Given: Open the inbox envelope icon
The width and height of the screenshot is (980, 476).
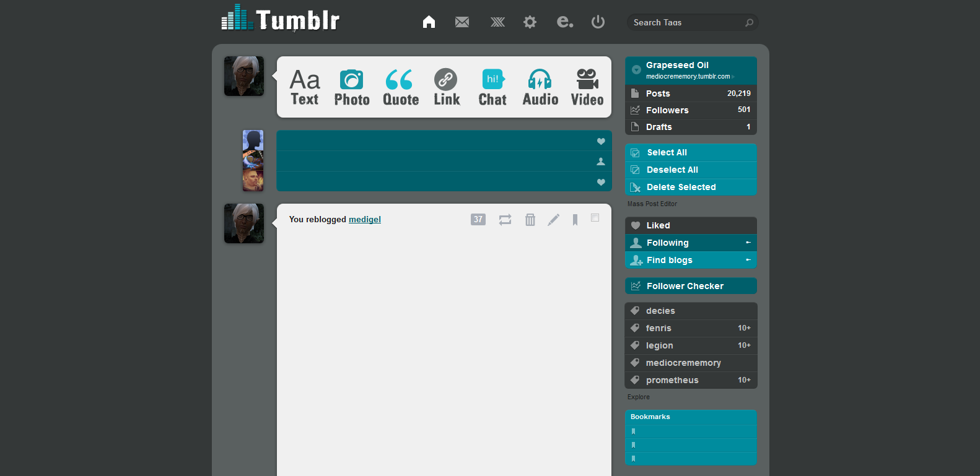Looking at the screenshot, I should [462, 22].
